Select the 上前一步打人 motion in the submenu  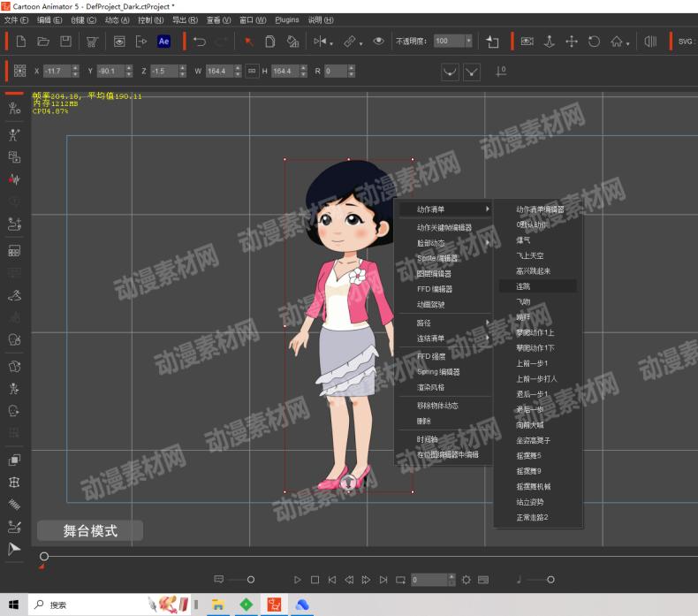(x=538, y=379)
